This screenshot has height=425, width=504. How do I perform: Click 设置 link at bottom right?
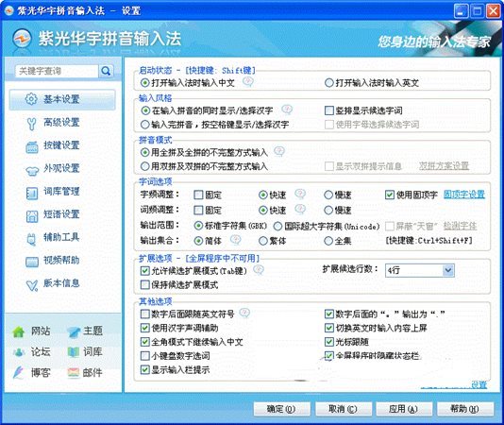tap(479, 384)
